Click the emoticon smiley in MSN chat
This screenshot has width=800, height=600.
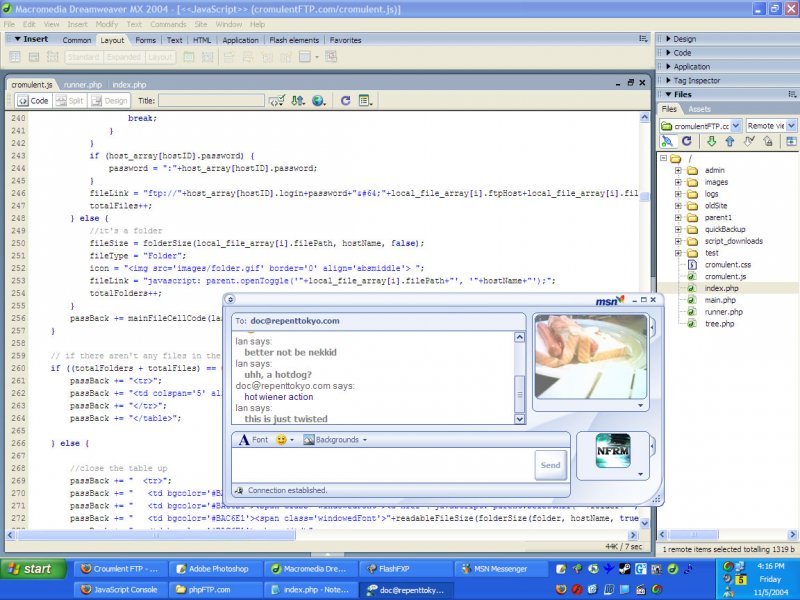281,439
